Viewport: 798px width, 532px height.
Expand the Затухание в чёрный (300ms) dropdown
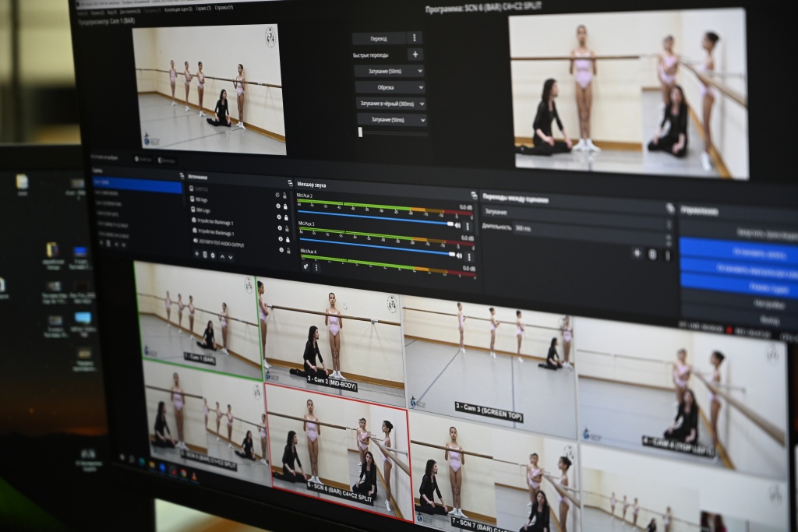(390, 104)
